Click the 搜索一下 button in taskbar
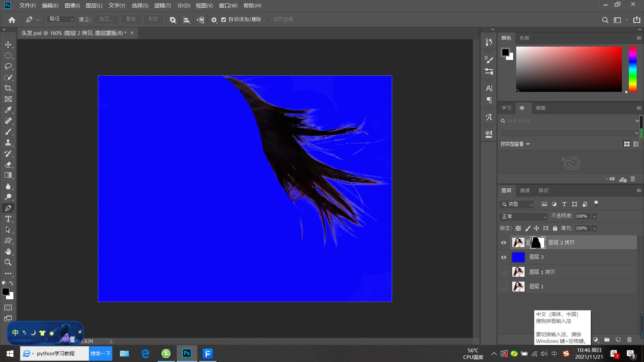644x362 pixels. click(100, 353)
